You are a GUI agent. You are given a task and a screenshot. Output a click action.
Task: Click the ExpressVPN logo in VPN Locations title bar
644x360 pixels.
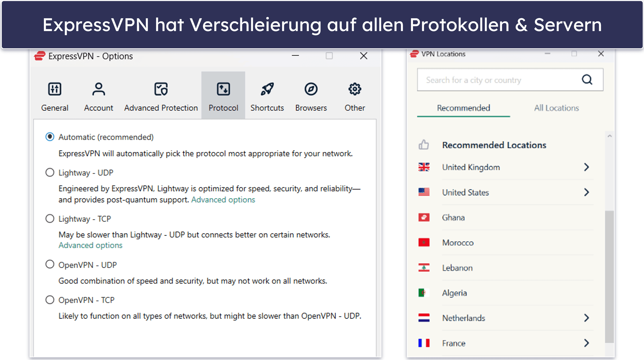click(x=414, y=54)
